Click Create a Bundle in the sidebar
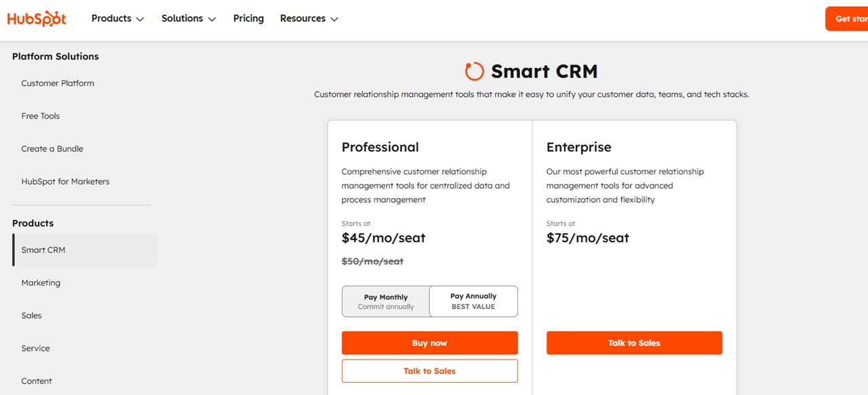Image resolution: width=868 pixels, height=395 pixels. (x=52, y=149)
